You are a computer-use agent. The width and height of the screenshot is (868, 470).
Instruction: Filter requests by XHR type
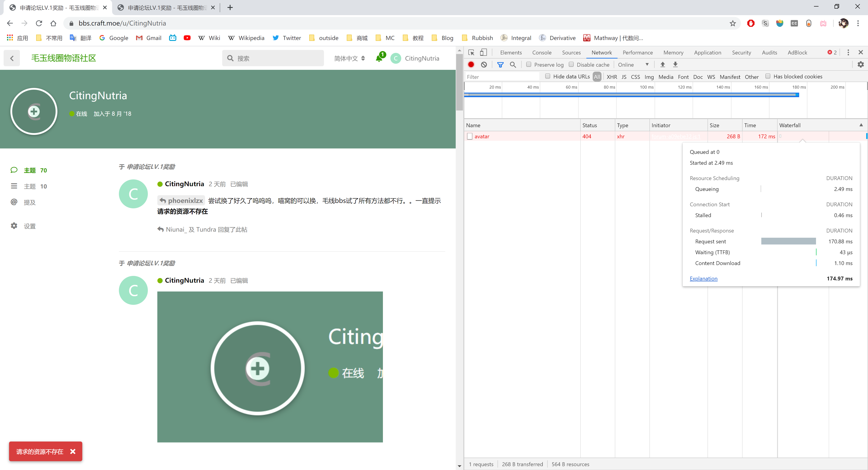tap(612, 77)
